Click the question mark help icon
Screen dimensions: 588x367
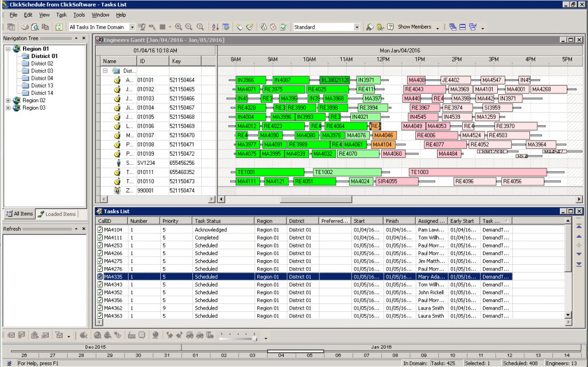point(390,27)
